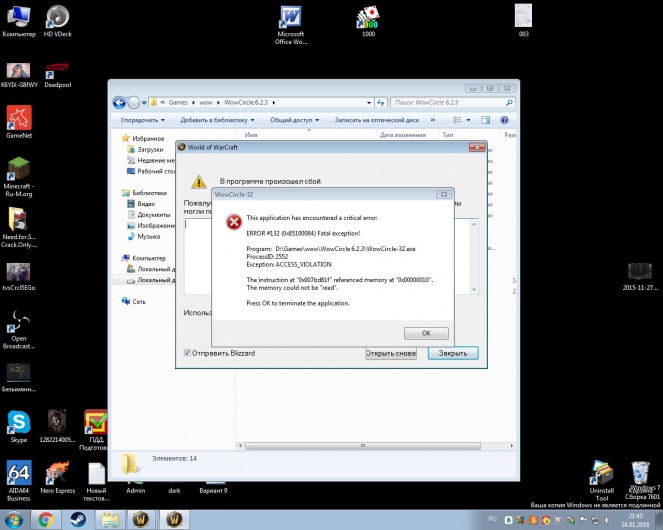Select Загрузки in the navigation pane
This screenshot has width=663, height=530.
pyautogui.click(x=150, y=150)
